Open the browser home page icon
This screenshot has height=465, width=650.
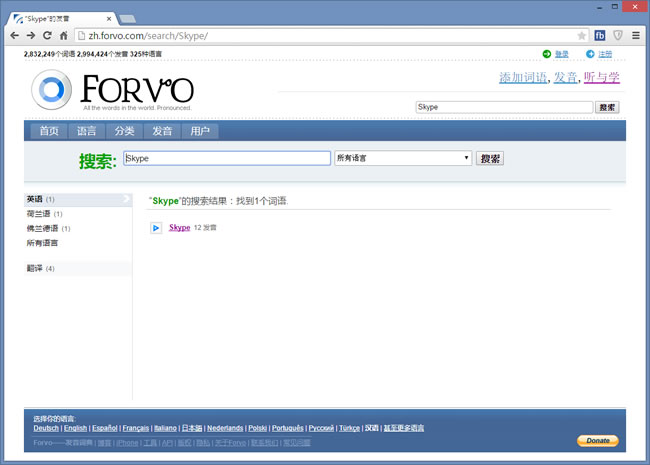(x=63, y=36)
